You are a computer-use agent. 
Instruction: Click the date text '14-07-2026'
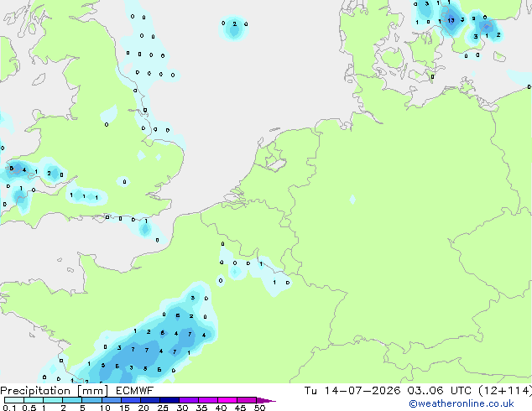coord(362,391)
